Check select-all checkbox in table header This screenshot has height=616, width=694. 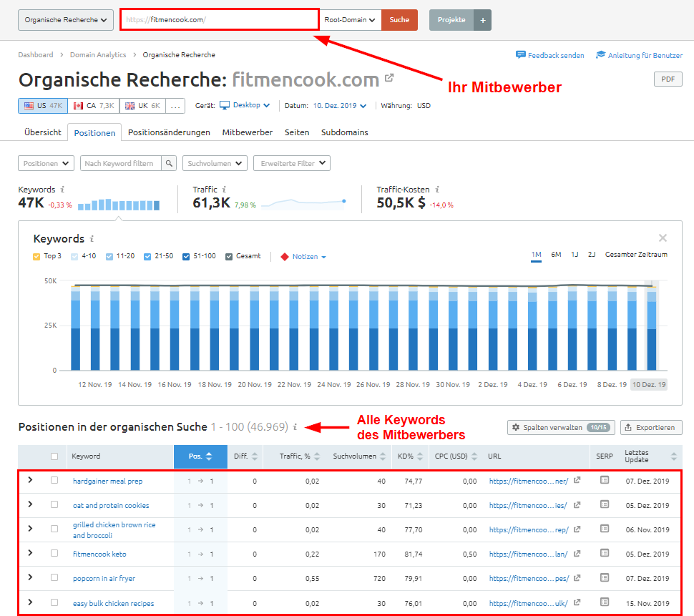pyautogui.click(x=54, y=456)
